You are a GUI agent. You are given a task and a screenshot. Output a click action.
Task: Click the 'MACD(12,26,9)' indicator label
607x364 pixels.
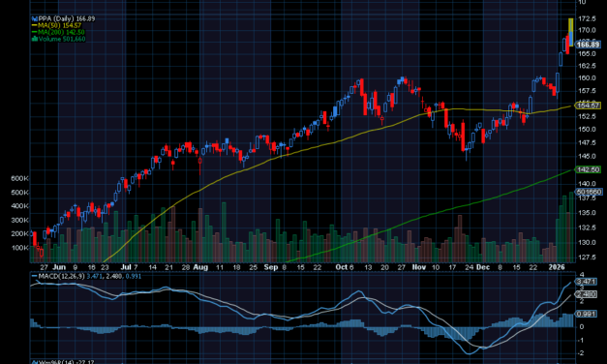tap(62, 276)
